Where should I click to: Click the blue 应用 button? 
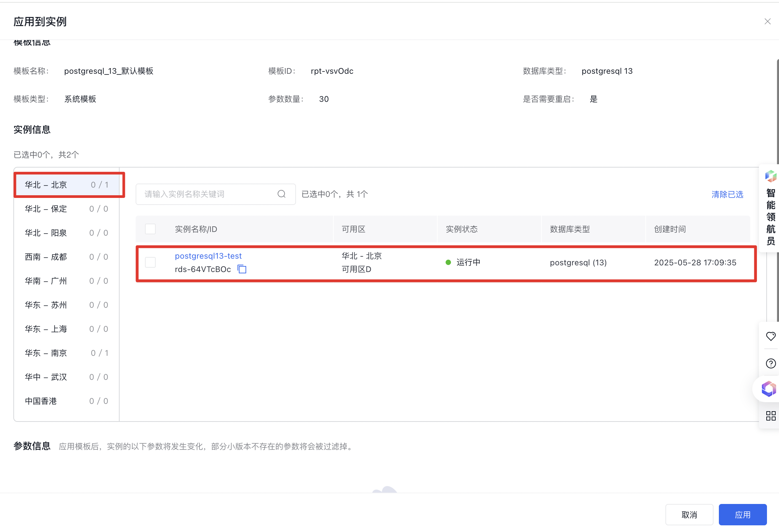coord(743,515)
